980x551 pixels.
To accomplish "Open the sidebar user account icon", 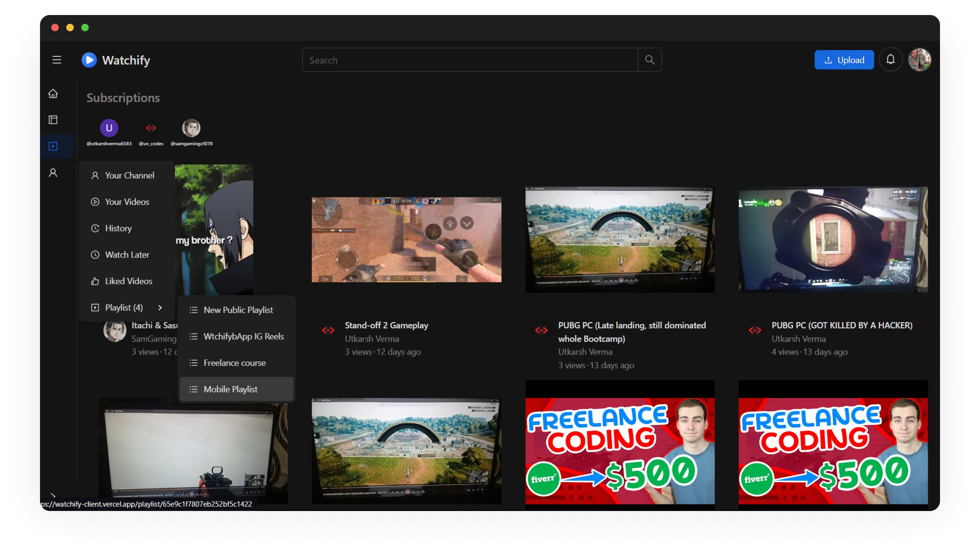I will click(x=53, y=173).
